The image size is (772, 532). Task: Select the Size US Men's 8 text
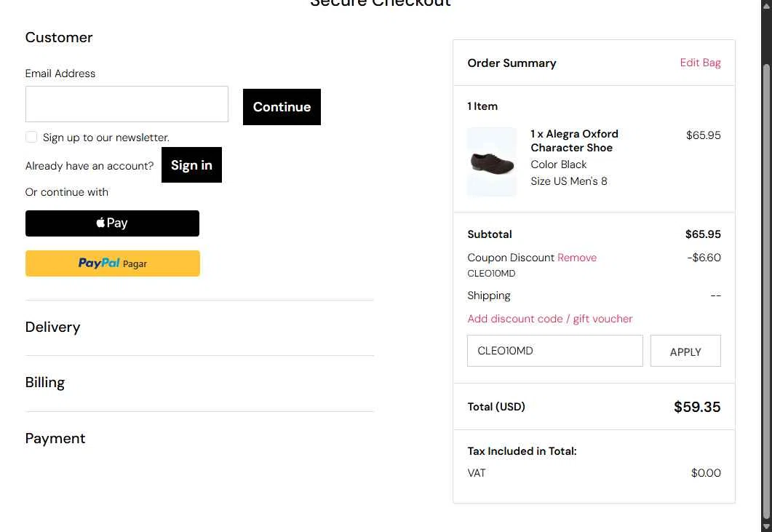tap(569, 181)
